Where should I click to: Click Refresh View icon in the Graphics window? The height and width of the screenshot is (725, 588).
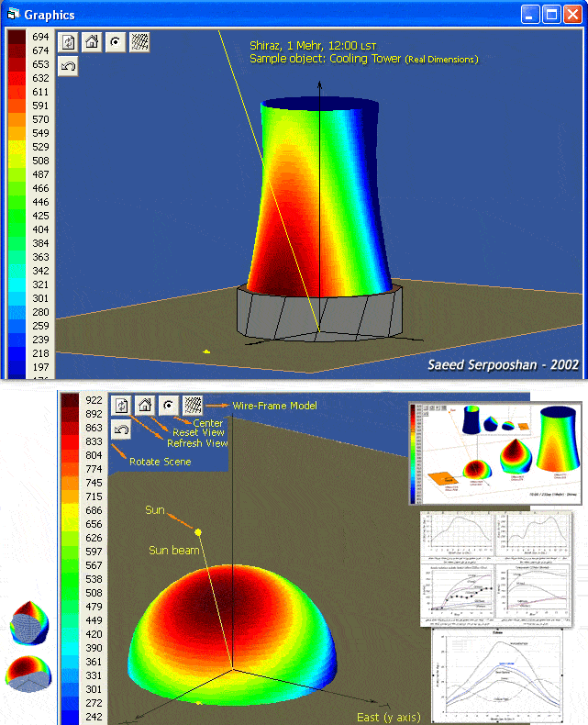point(69,42)
